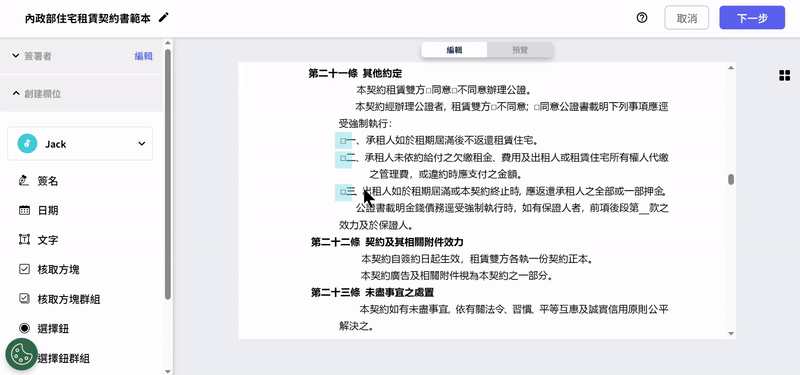This screenshot has height=375, width=800.
Task: Collapse the 簽署者 section chevron
Action: (15, 56)
